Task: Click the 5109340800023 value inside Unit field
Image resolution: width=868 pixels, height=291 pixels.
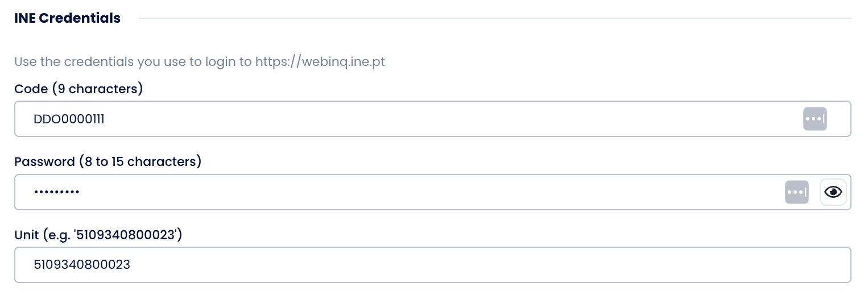Action: [x=82, y=265]
